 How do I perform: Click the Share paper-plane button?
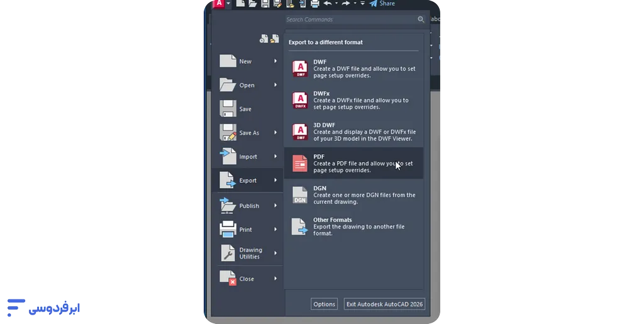pyautogui.click(x=382, y=3)
